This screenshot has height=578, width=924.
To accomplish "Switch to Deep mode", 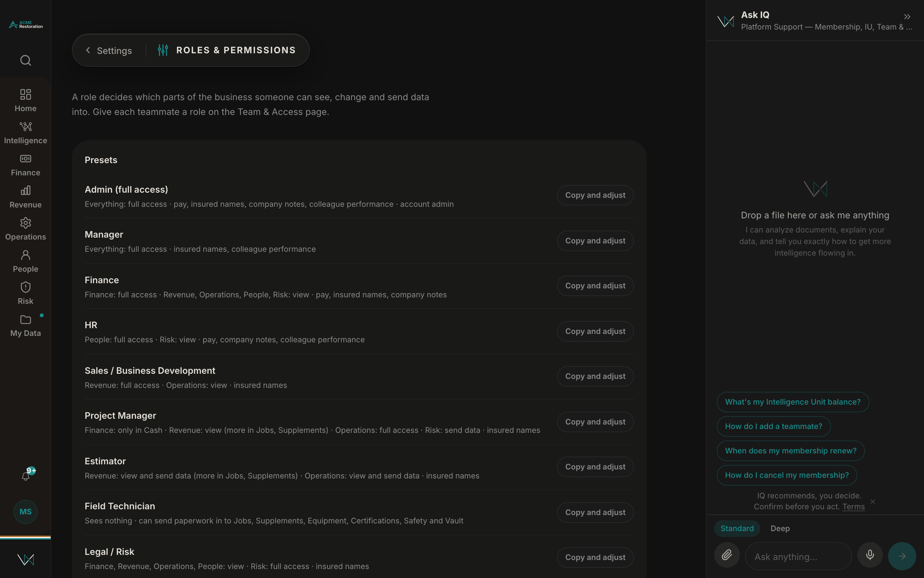I will [x=780, y=528].
